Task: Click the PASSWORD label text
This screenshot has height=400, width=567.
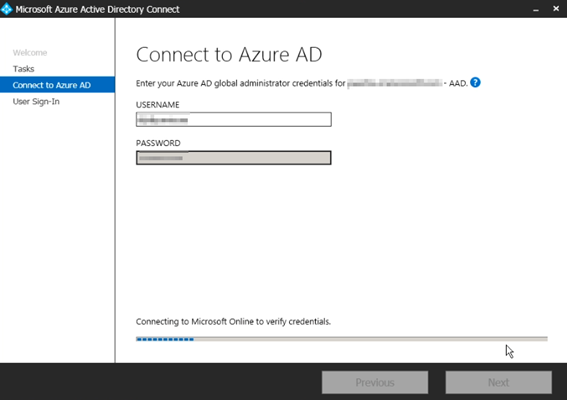Action: point(158,143)
